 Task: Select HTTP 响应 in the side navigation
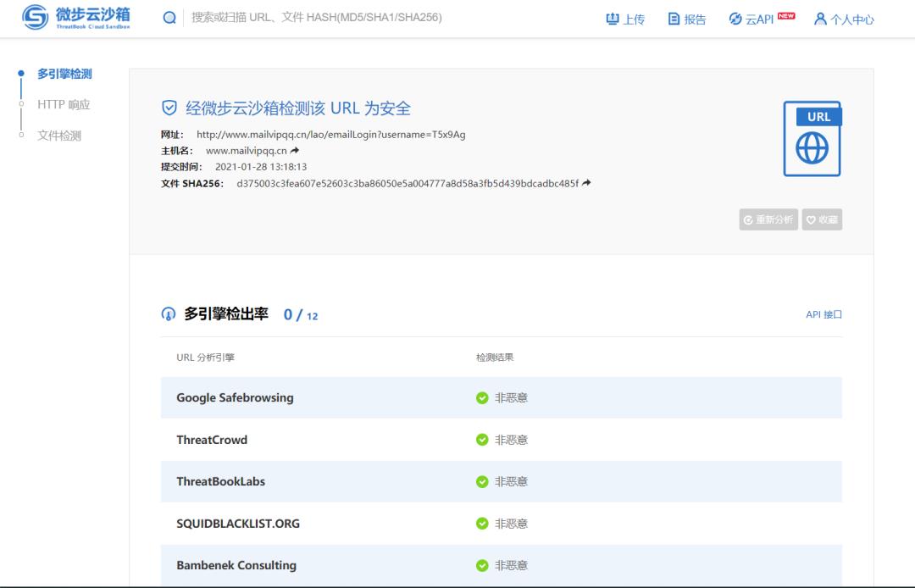click(x=64, y=104)
